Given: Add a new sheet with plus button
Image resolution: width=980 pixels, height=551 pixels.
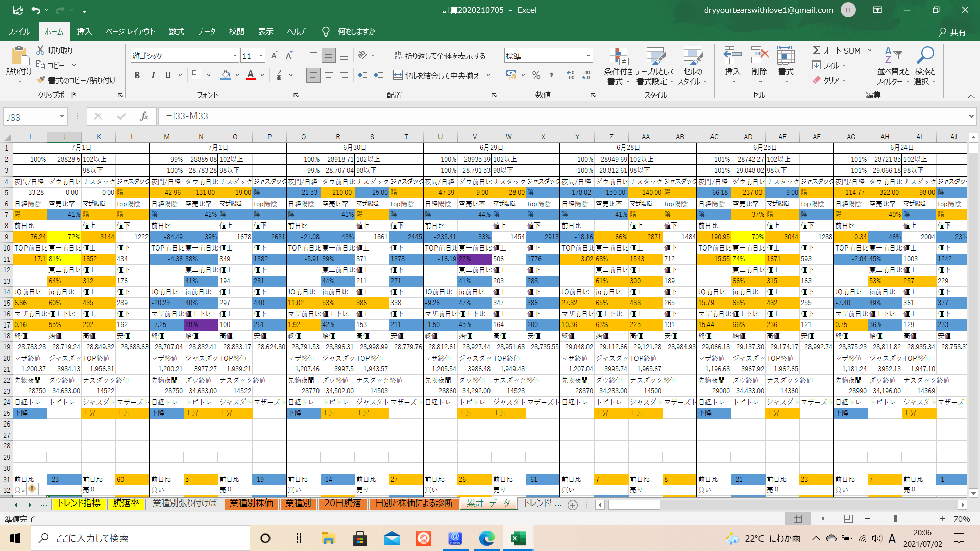Looking at the screenshot, I should click(573, 505).
